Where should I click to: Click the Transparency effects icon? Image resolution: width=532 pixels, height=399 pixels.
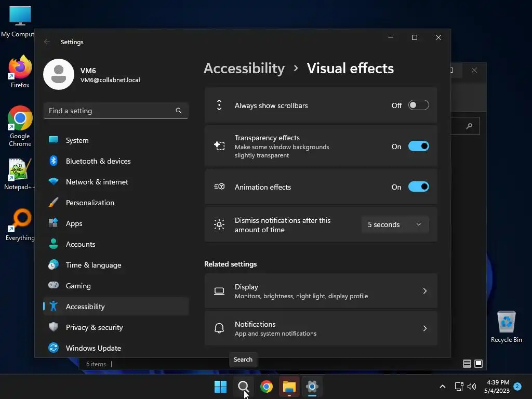point(219,146)
